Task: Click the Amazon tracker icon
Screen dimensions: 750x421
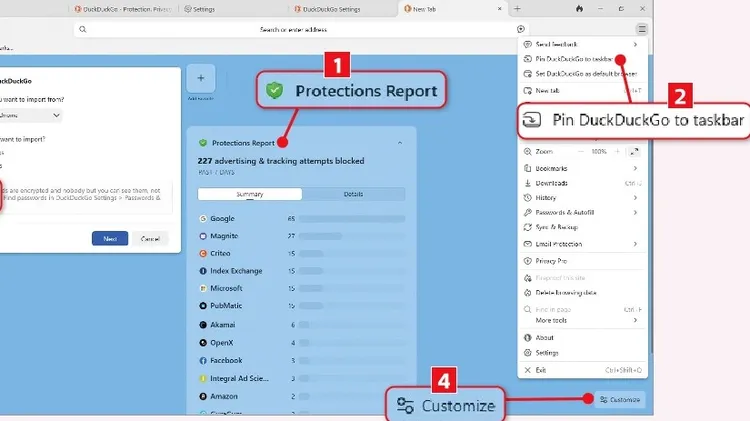Action: [203, 397]
